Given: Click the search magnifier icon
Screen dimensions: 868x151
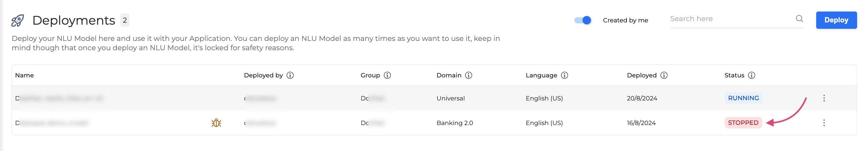Looking at the screenshot, I should (799, 19).
